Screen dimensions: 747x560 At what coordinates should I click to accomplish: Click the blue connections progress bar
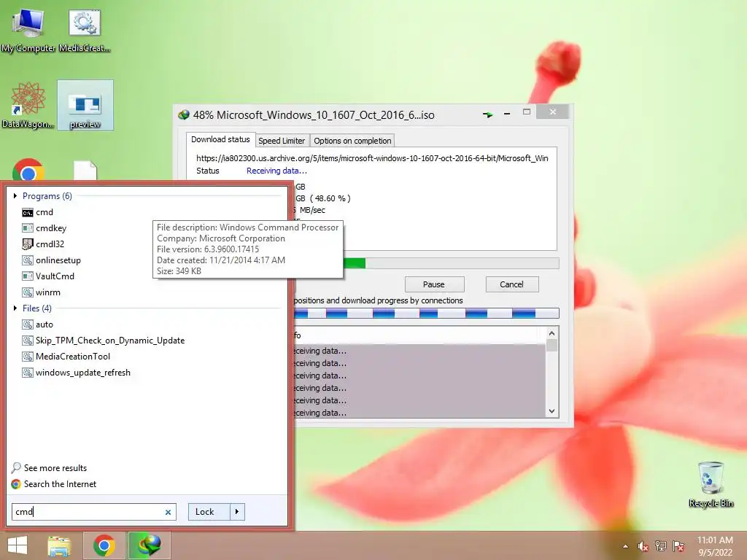point(427,314)
